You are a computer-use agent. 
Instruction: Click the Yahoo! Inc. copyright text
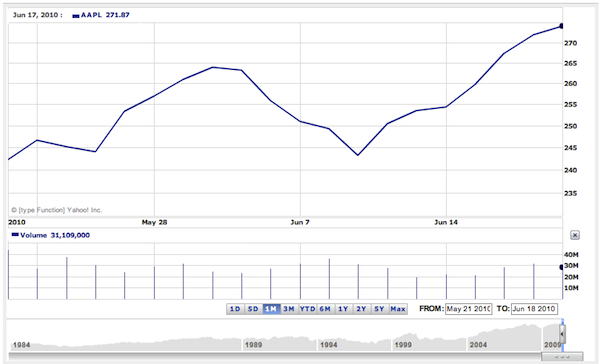click(57, 210)
